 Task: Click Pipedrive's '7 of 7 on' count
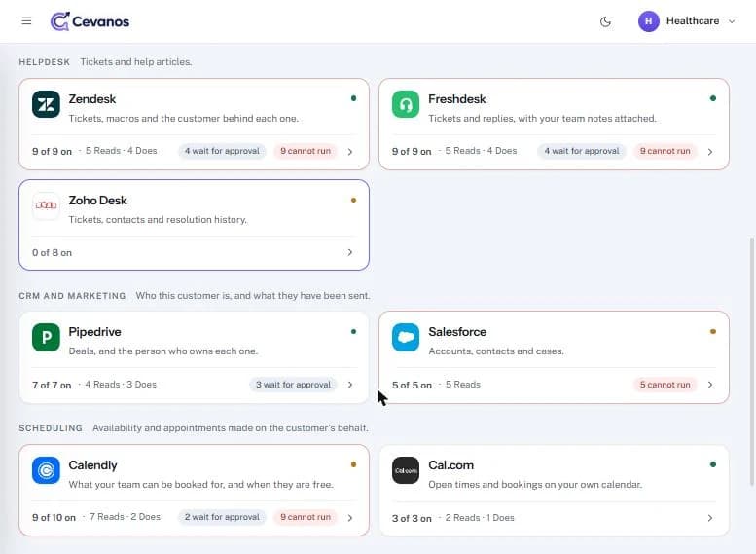click(x=52, y=386)
